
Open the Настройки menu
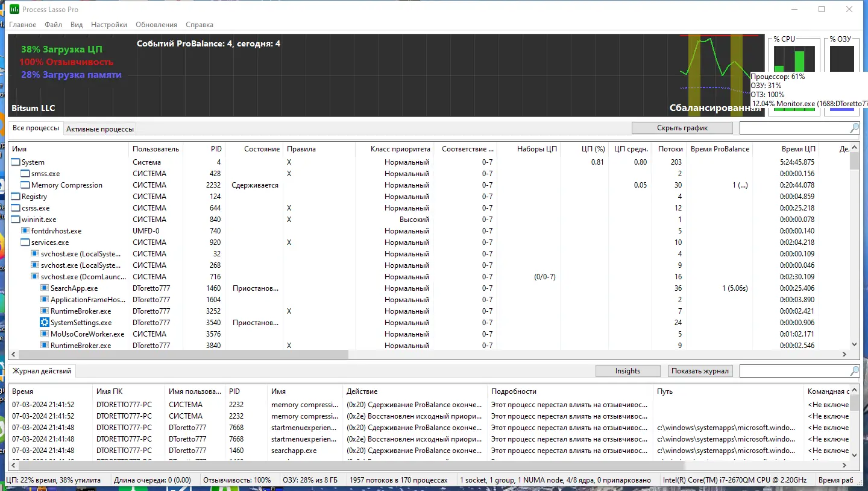click(109, 25)
